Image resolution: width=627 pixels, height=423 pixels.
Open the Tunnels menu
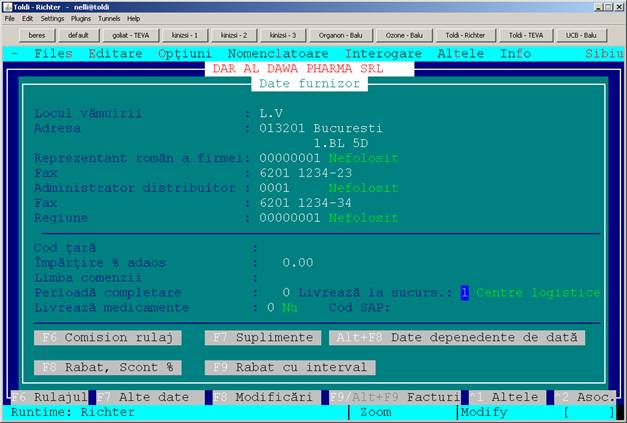109,18
